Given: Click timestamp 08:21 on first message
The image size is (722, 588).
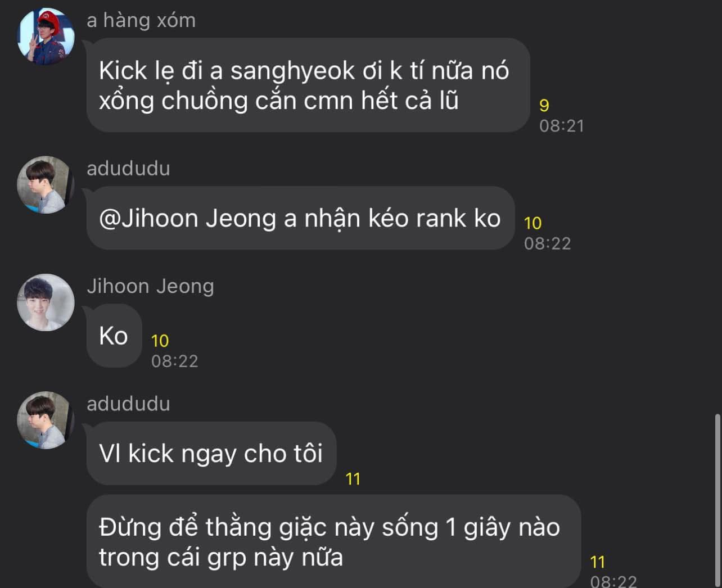Looking at the screenshot, I should pyautogui.click(x=562, y=125).
